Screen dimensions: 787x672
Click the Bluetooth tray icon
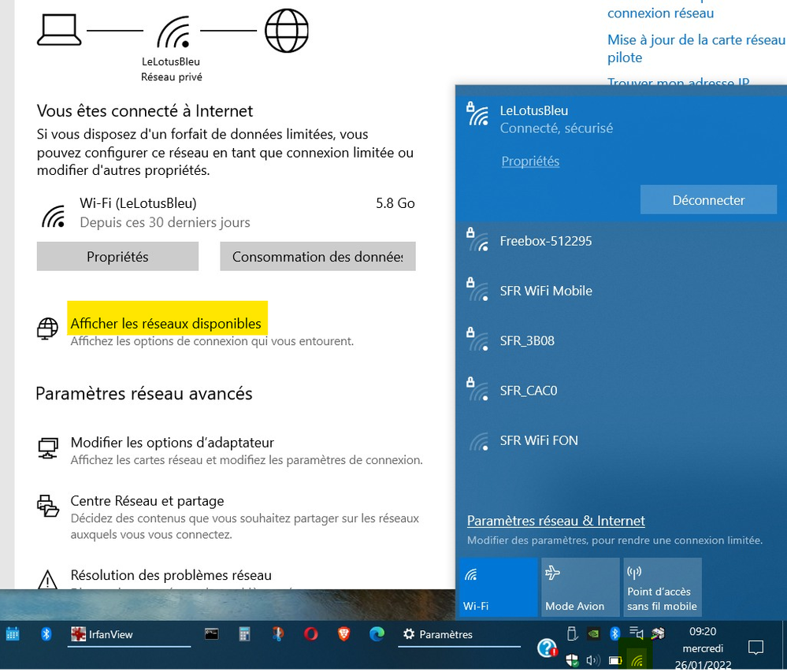tap(614, 633)
